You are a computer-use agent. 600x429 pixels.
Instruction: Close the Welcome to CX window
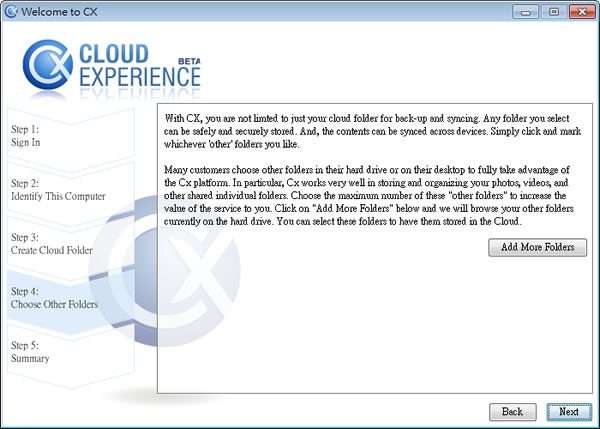click(x=582, y=11)
